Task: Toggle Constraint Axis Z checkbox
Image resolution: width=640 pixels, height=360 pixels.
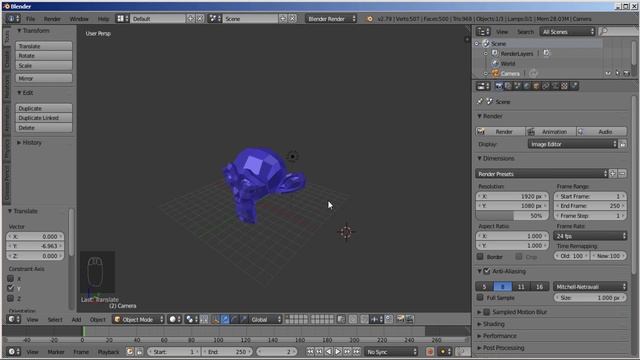Action: 11,298
